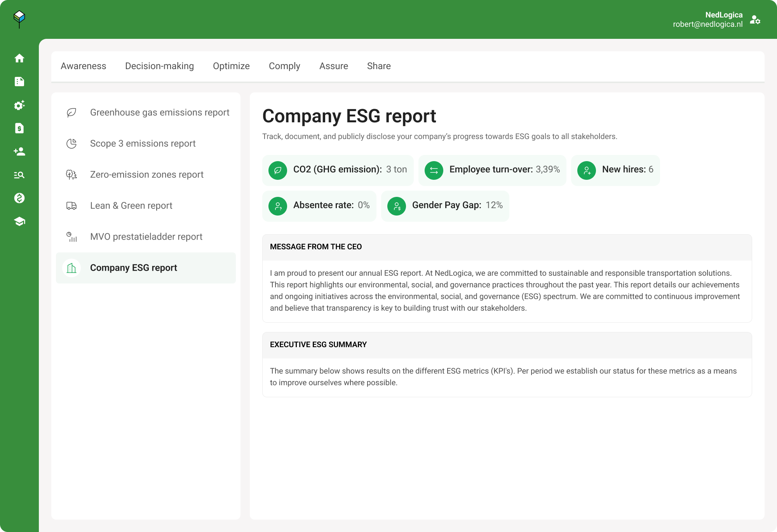Open Zero-emission zones report
The height and width of the screenshot is (532, 777).
[x=146, y=175]
